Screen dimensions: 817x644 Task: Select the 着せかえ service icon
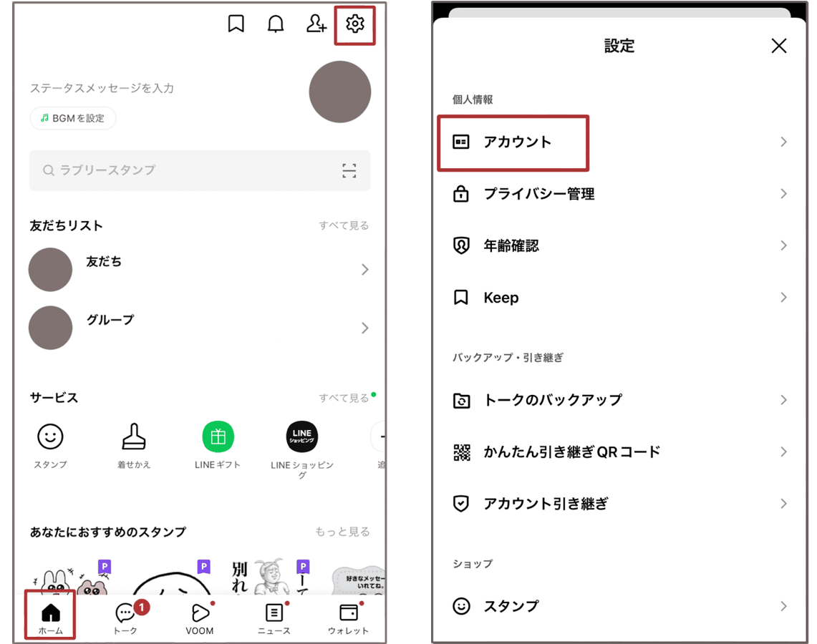pyautogui.click(x=134, y=437)
